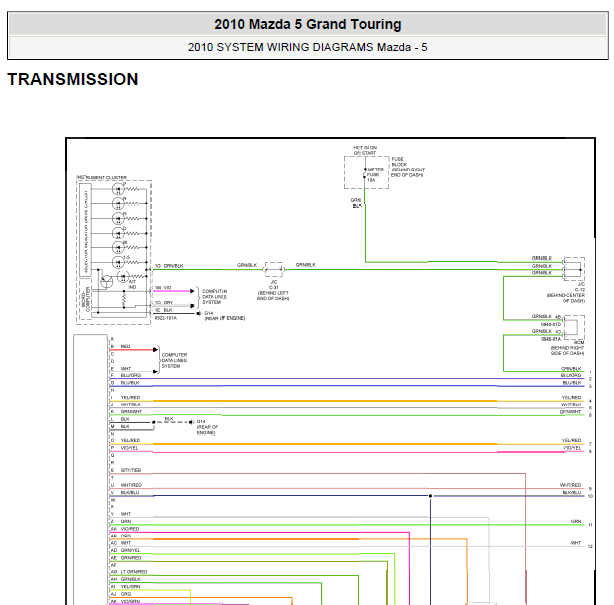Click the 0922-101A connector number
Image resolution: width=614 pixels, height=605 pixels.
pyautogui.click(x=166, y=318)
